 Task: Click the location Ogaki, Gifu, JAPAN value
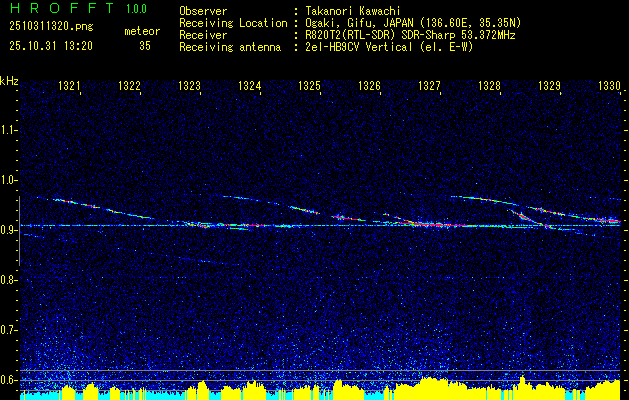413,23
